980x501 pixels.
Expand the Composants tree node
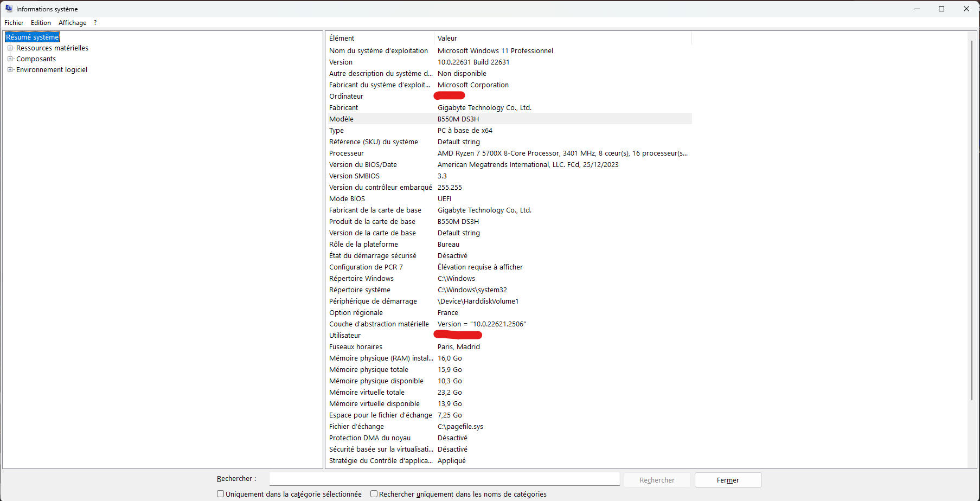(10, 59)
